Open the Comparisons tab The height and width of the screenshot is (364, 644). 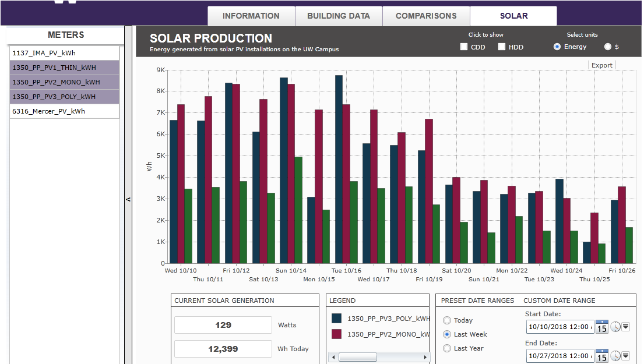click(426, 16)
